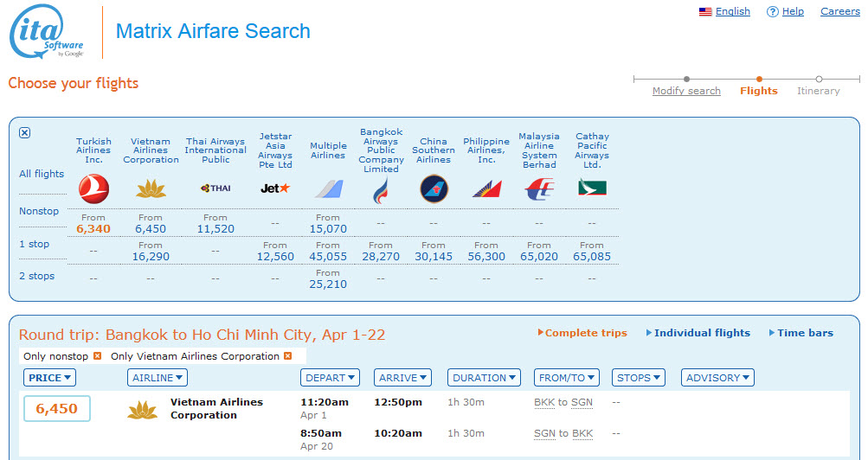Screen dimensions: 868x460
Task: Select the Multiple Airlines icon
Action: pos(328,189)
